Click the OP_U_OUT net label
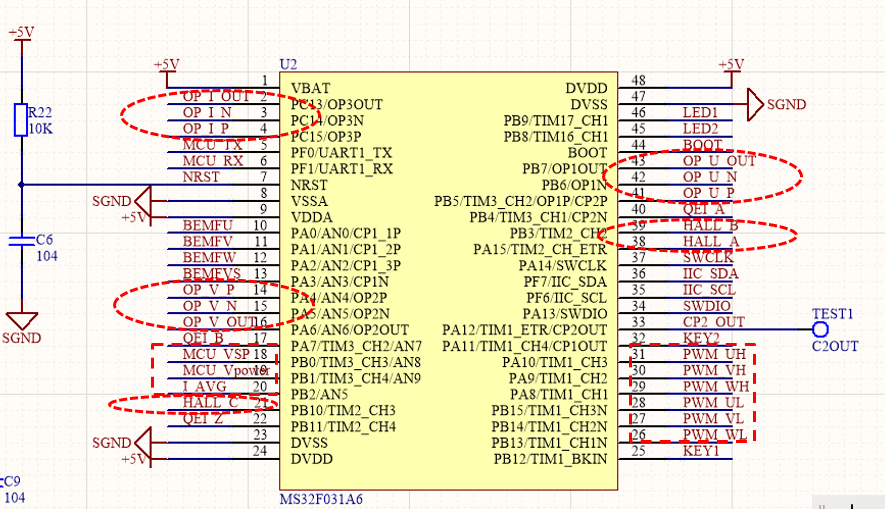The image size is (885, 509). (x=719, y=161)
